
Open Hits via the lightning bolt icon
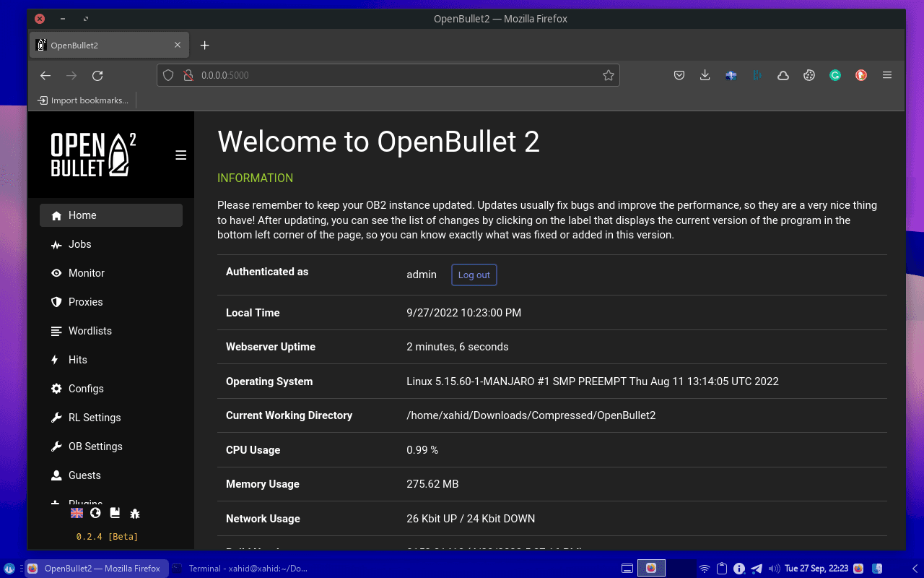click(x=56, y=360)
